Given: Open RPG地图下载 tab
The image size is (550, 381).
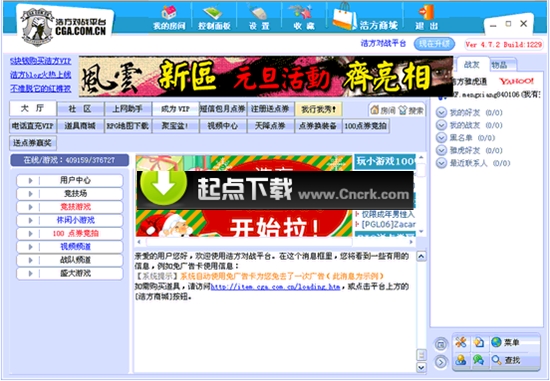Looking at the screenshot, I should point(128,126).
